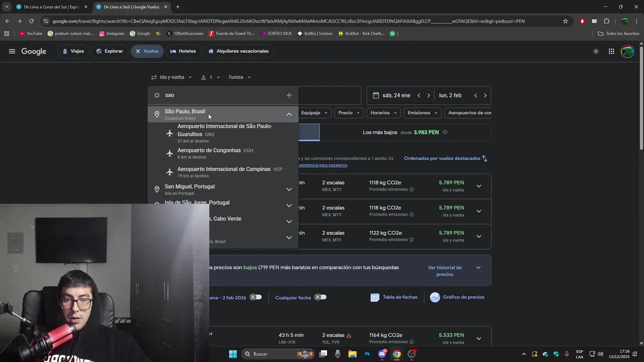Toggle the date range 2 feb 2026 tracking switch

point(256,297)
